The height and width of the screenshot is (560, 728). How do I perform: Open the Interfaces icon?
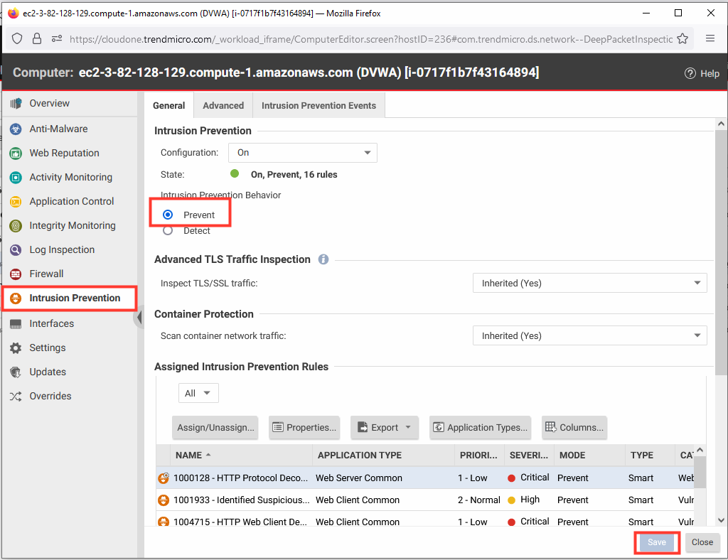tap(16, 324)
